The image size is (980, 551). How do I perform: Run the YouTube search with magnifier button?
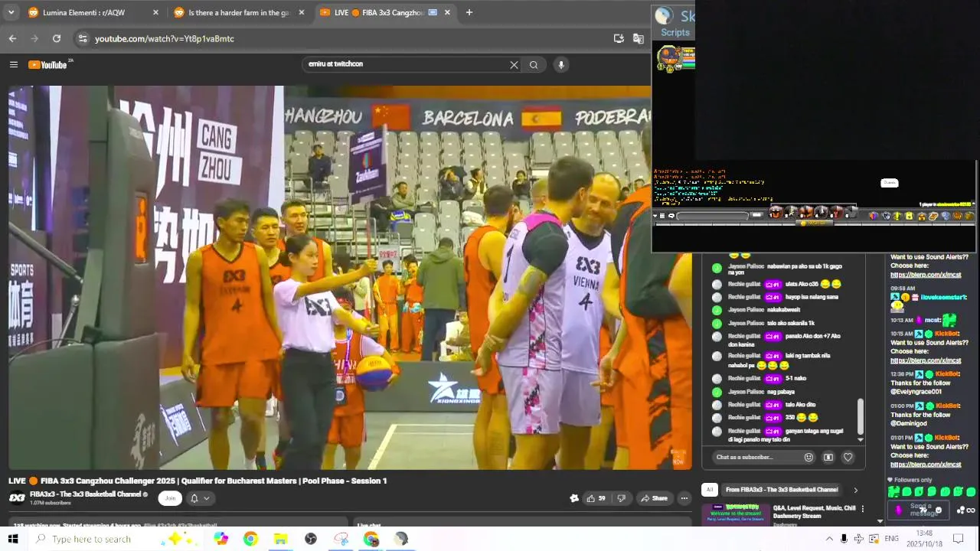tap(534, 65)
